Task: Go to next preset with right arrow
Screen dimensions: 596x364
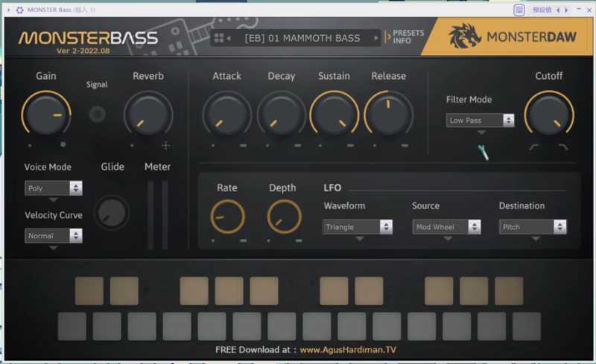Action: click(375, 38)
